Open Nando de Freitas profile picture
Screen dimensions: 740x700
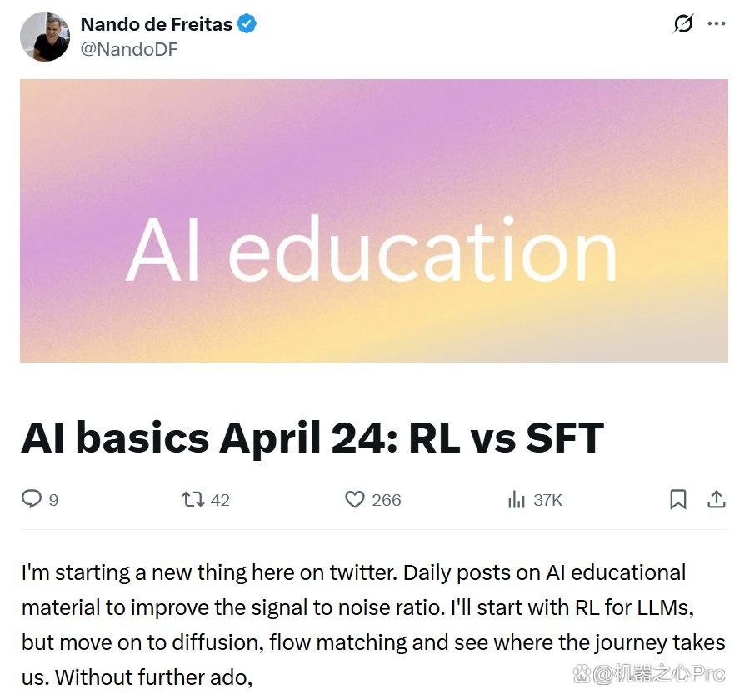click(x=45, y=37)
